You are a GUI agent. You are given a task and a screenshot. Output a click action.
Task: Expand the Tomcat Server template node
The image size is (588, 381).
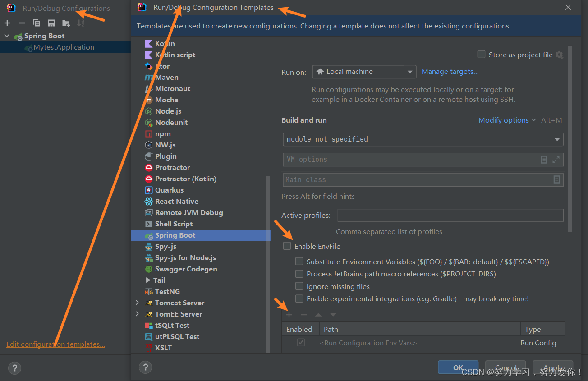point(137,303)
